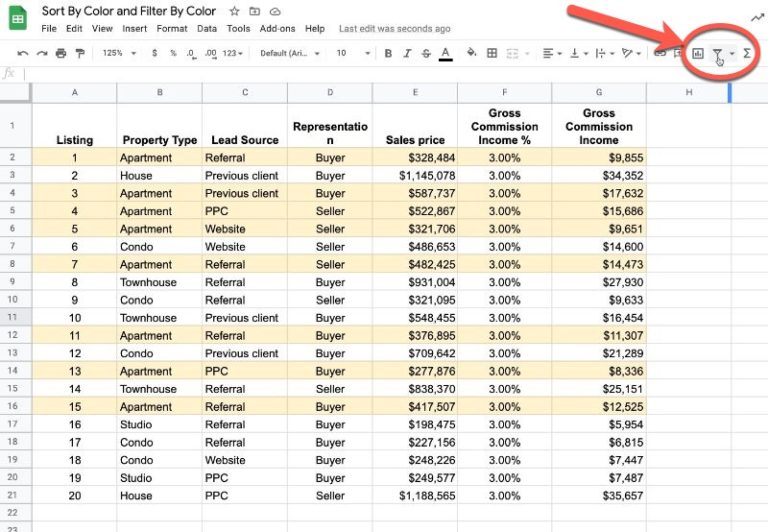Open the last edit history link
The width and height of the screenshot is (768, 532).
point(394,28)
